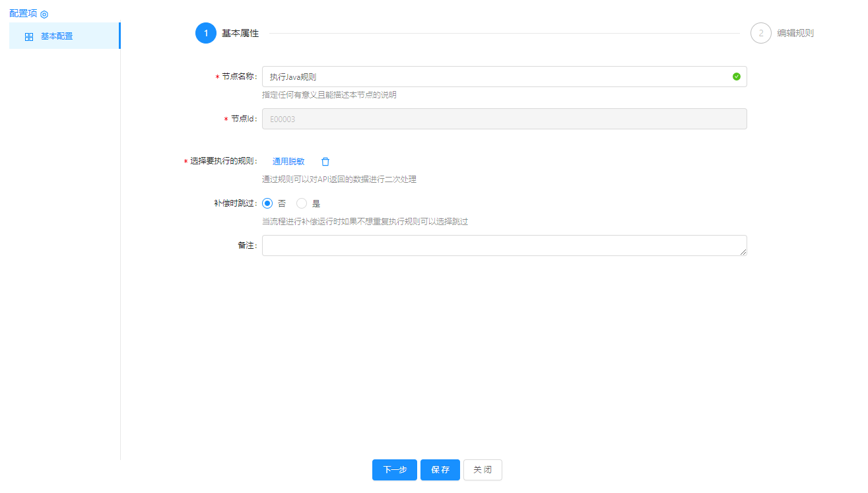Go to the 基本属性 step label

tap(240, 33)
